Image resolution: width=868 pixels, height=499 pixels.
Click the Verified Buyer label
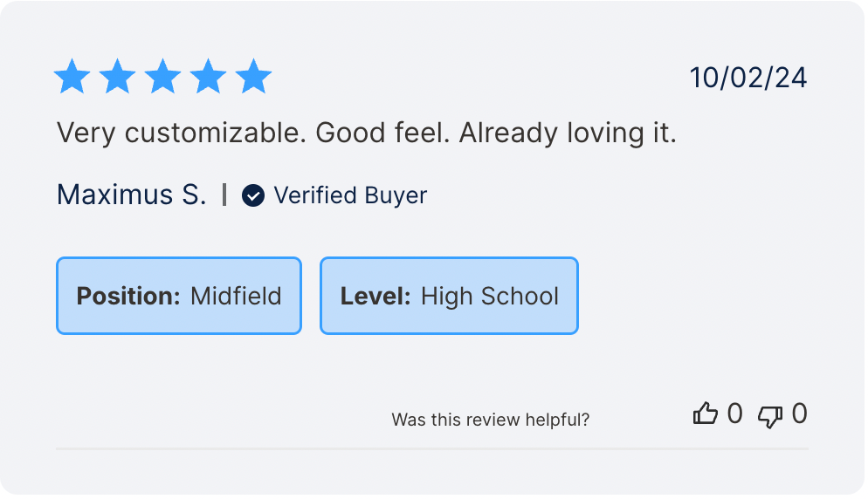[350, 195]
